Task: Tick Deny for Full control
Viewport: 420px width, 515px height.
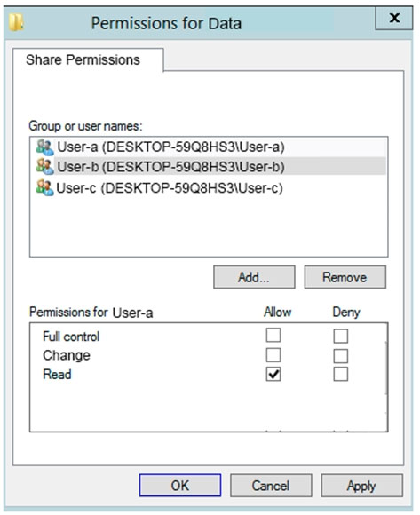Action: click(x=341, y=336)
